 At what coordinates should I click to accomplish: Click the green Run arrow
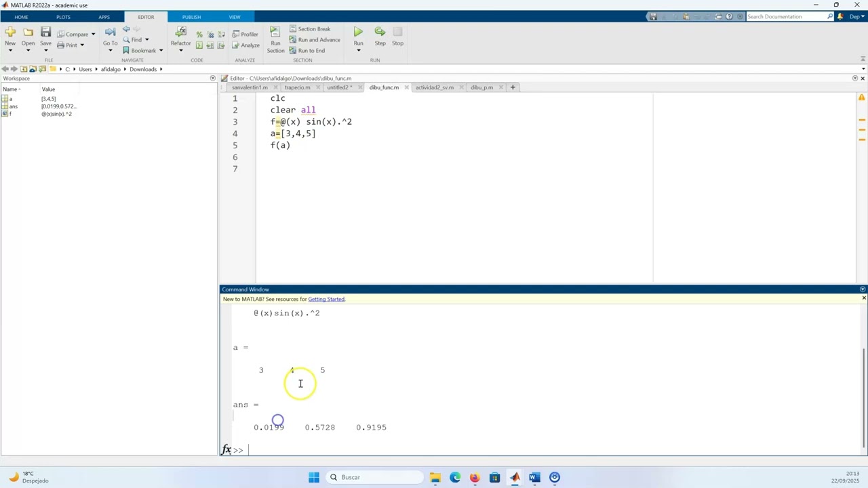point(358,32)
